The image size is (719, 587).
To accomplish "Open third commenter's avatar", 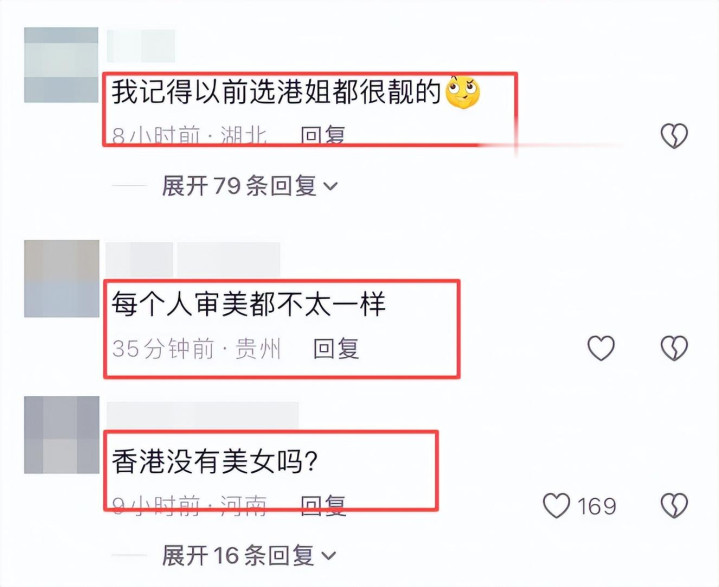I will [x=61, y=435].
